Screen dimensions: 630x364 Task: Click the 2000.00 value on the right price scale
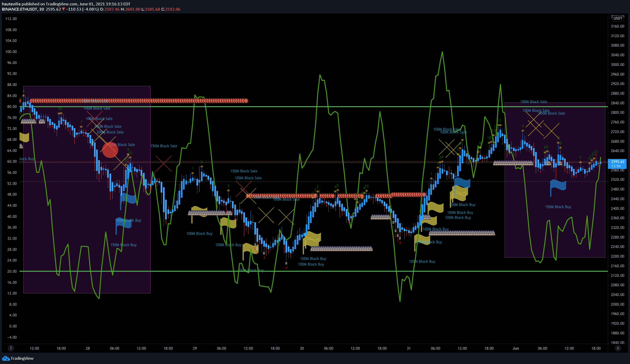tap(618, 304)
